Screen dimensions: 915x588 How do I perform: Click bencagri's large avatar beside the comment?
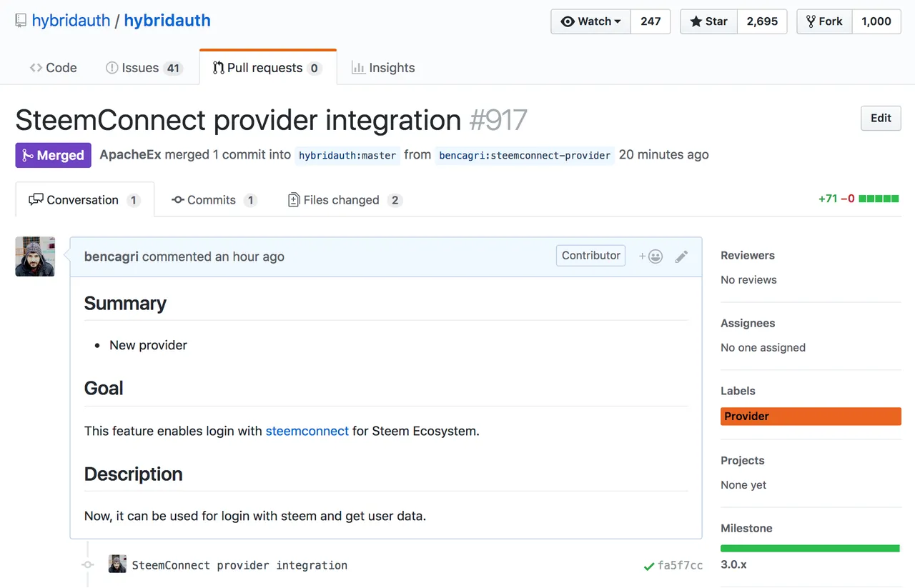coord(35,256)
